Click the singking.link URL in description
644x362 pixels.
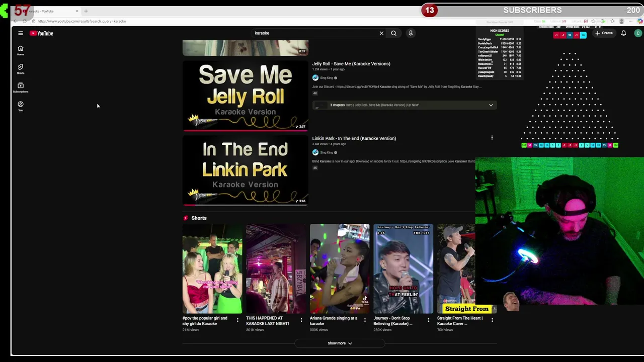point(427,161)
